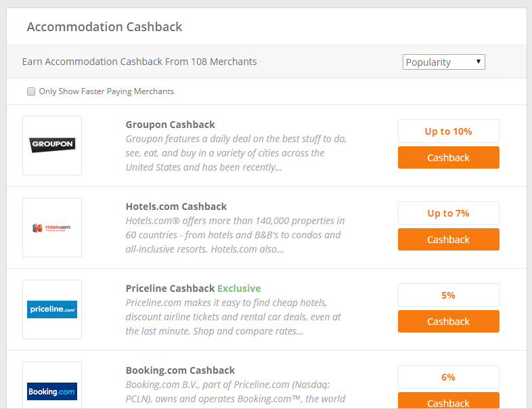532x409 pixels.
Task: Click the Groupon description text
Action: [x=236, y=153]
